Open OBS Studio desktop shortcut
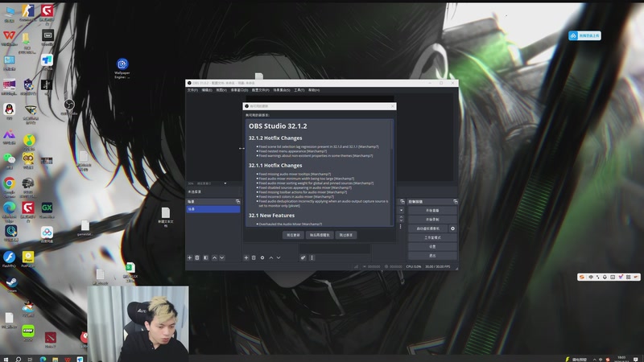 (69, 107)
